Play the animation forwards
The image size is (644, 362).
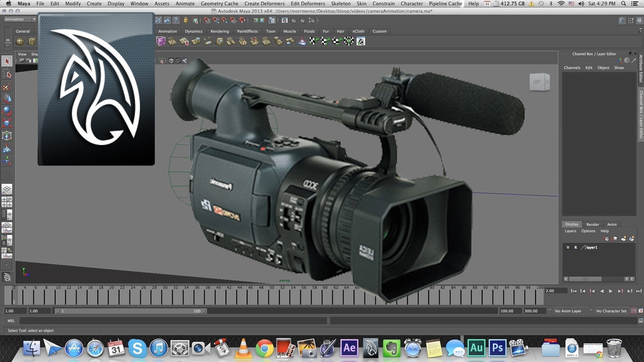611,291
